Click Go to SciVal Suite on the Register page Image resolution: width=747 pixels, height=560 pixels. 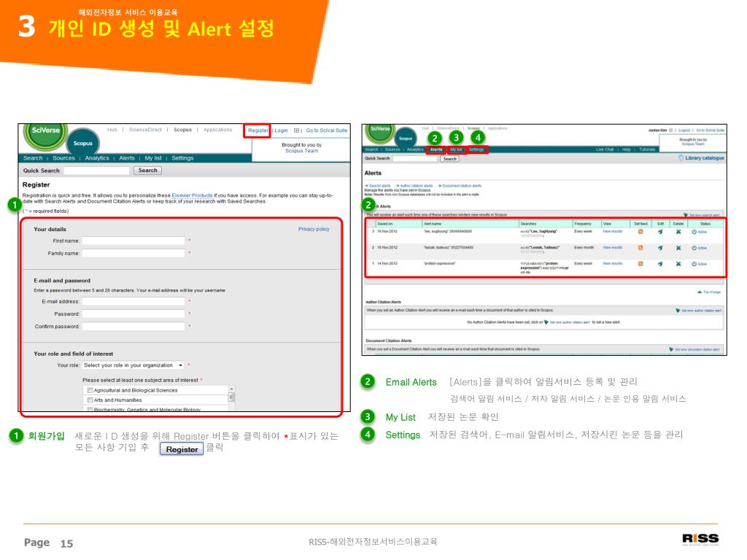click(x=327, y=131)
